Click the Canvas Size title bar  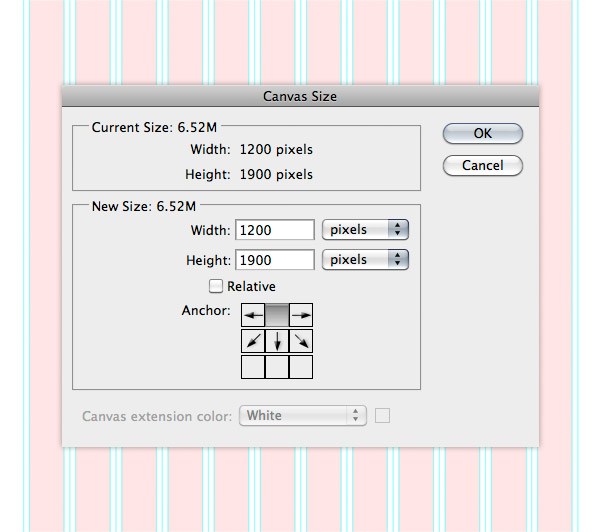[x=300, y=96]
